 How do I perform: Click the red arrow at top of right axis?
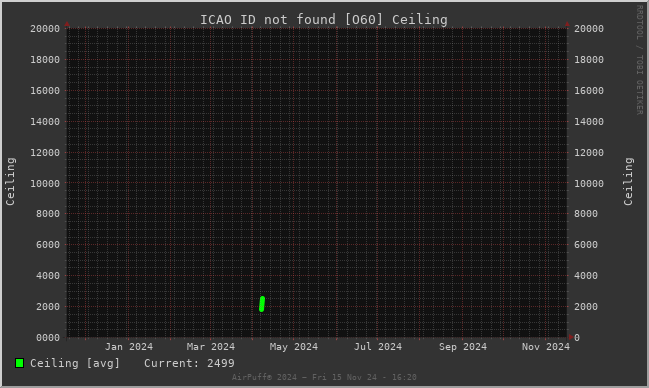[x=567, y=24]
